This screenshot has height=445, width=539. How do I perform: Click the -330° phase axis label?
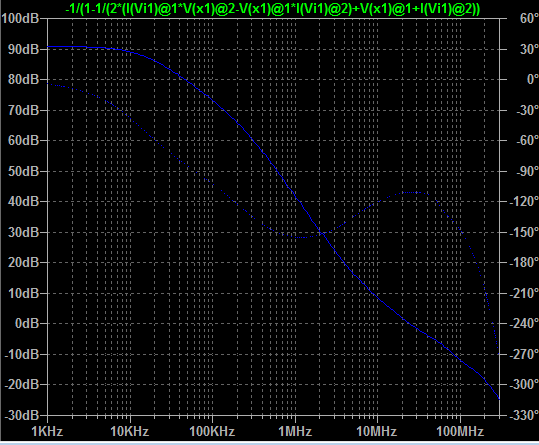point(524,415)
